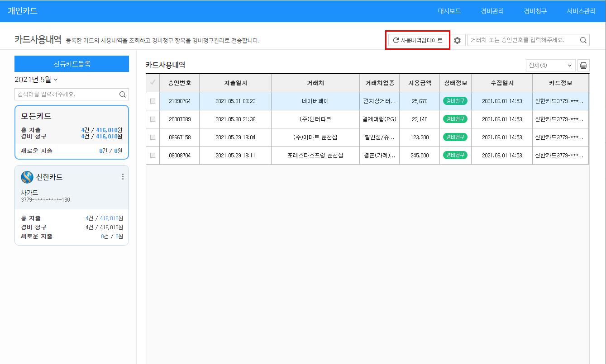This screenshot has height=364, width=606.
Task: Check the box for 네이버페이 row
Action: [x=153, y=101]
